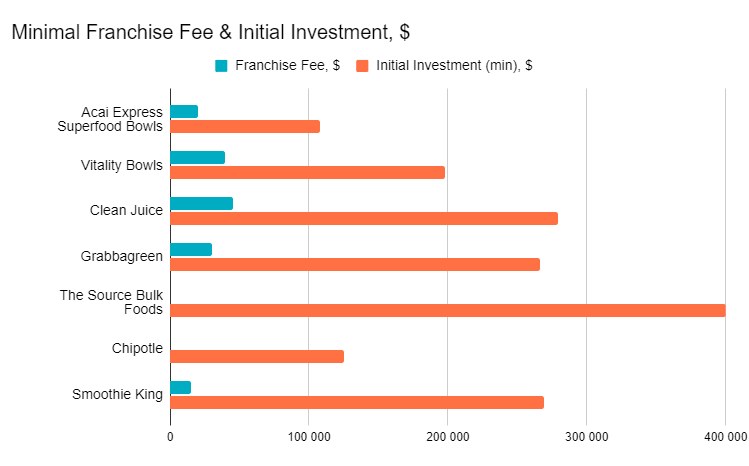Select Clean Juice orange investment bar
749x466 pixels.
pyautogui.click(x=364, y=218)
